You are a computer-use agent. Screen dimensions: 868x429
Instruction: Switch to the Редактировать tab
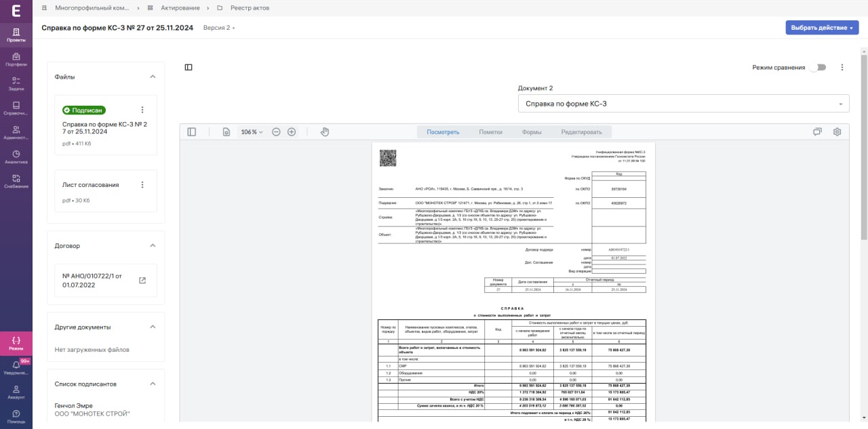(580, 132)
